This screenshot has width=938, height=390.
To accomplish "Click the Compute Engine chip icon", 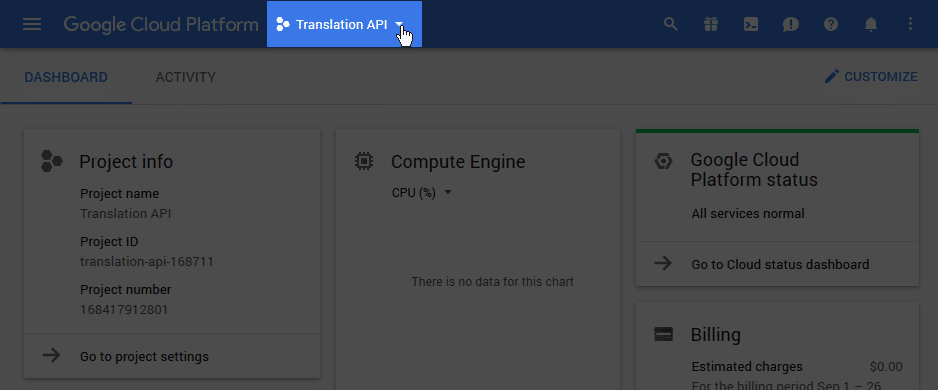I will click(x=364, y=162).
